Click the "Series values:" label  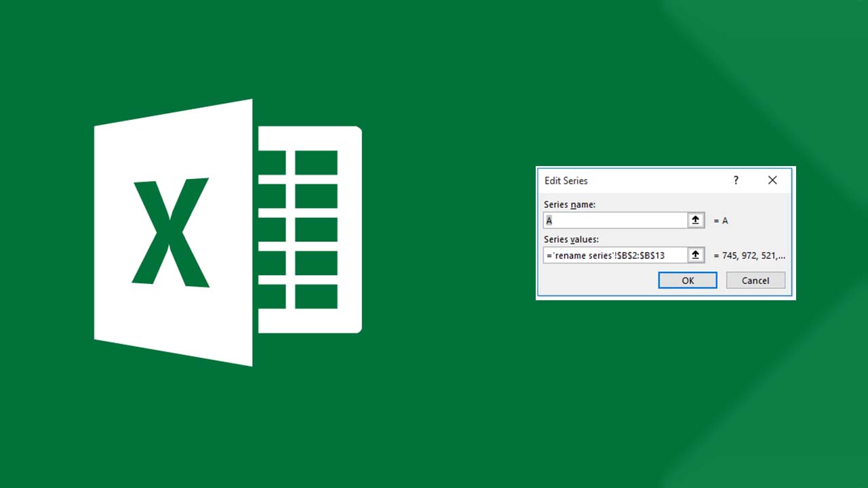coord(571,239)
